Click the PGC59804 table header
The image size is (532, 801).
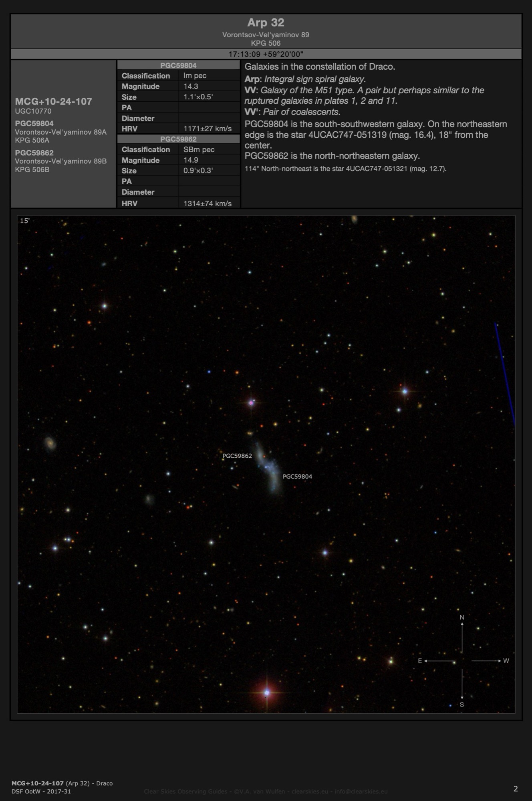[x=178, y=65]
